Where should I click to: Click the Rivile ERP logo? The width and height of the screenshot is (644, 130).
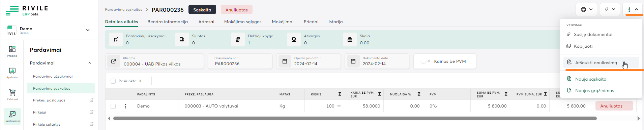pos(27,11)
